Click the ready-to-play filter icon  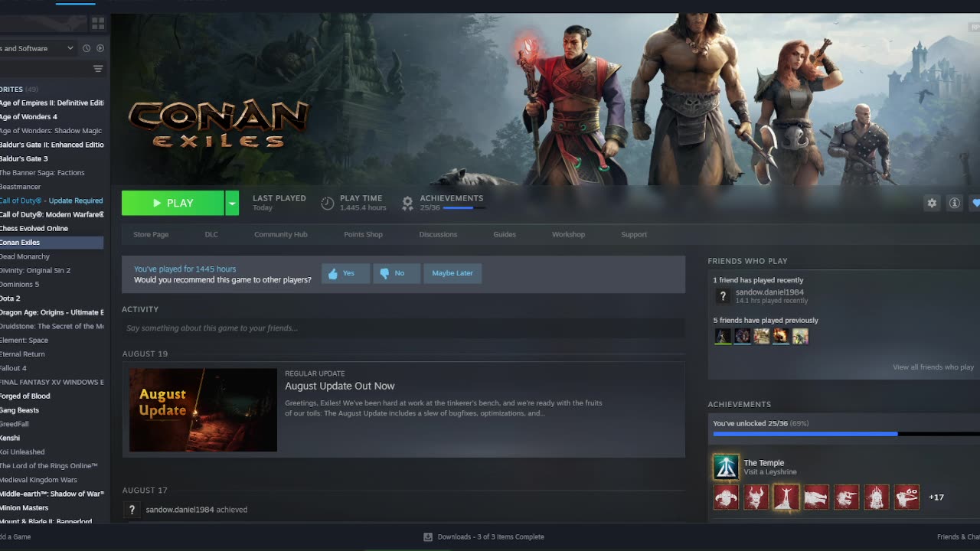point(100,48)
